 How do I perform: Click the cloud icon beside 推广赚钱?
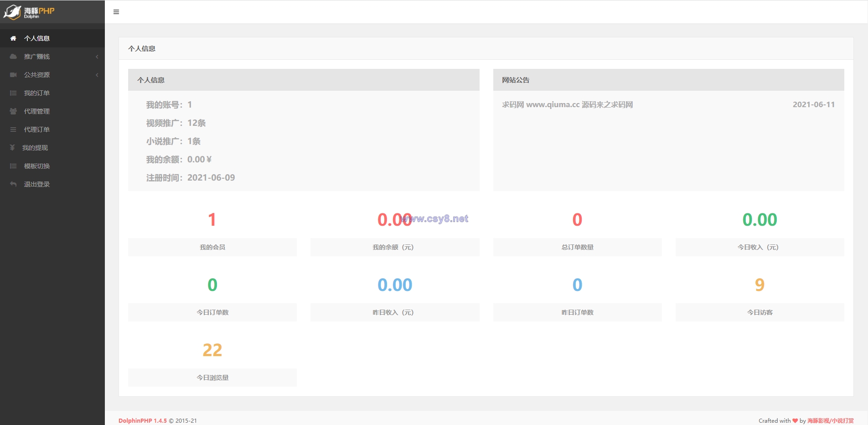click(13, 57)
